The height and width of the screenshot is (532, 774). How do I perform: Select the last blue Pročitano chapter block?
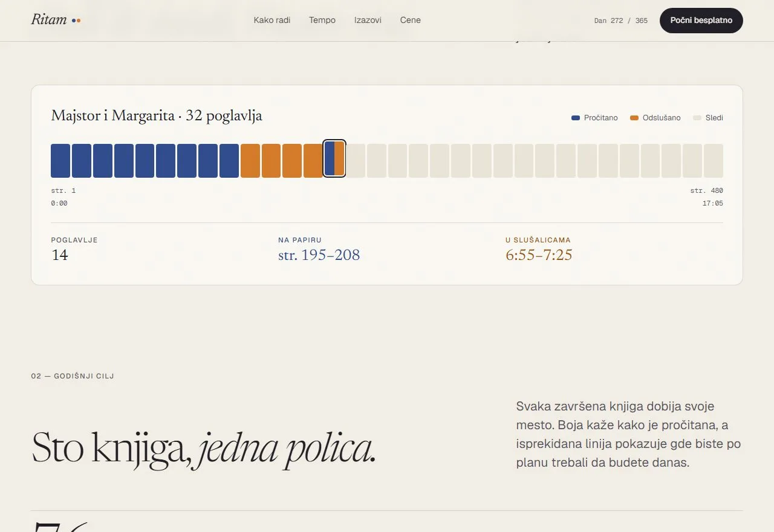coord(229,161)
